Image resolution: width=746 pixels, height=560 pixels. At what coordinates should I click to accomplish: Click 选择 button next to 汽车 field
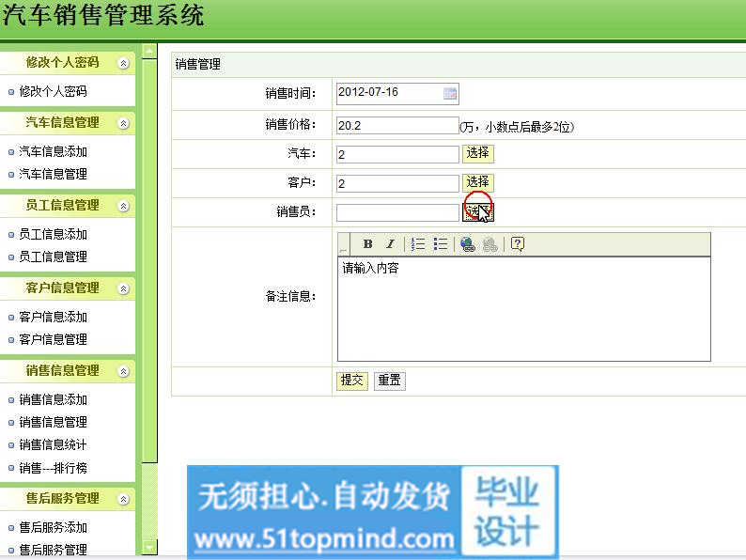[x=477, y=153]
